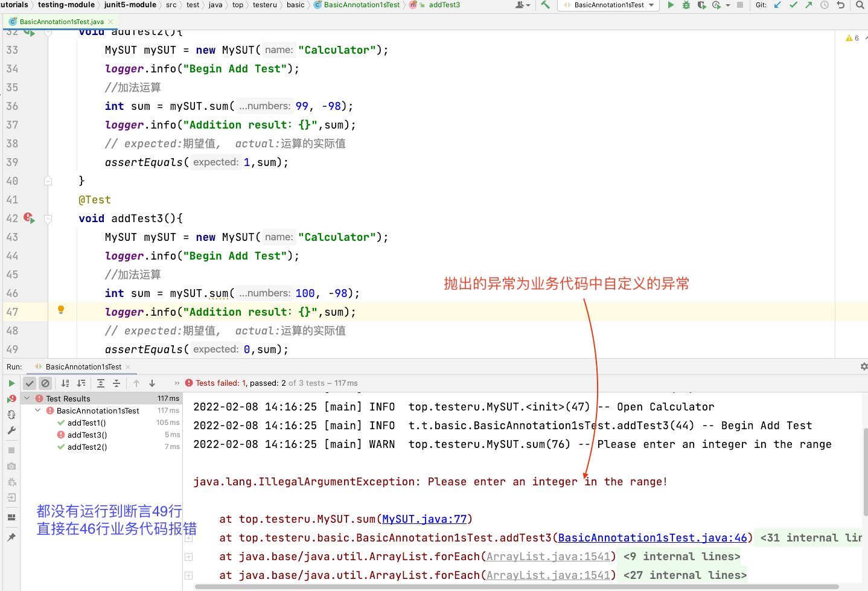
Task: Click Run panel Exit icon
Action: pyautogui.click(x=11, y=497)
